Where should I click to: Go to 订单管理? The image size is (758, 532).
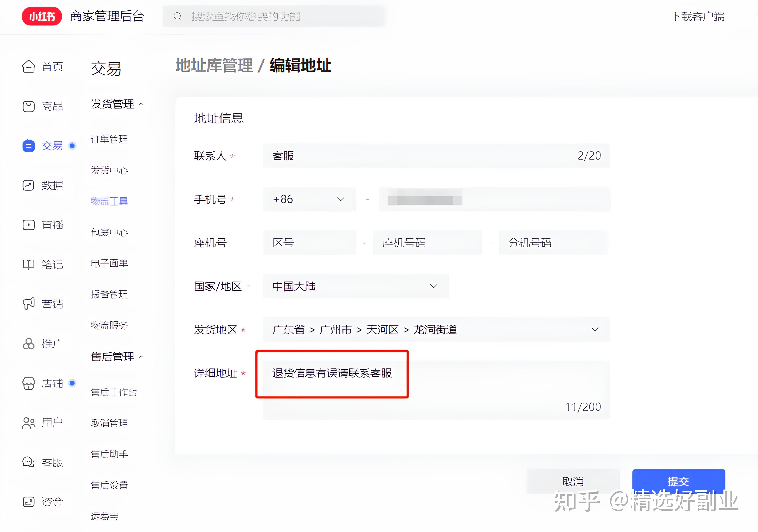(x=109, y=139)
